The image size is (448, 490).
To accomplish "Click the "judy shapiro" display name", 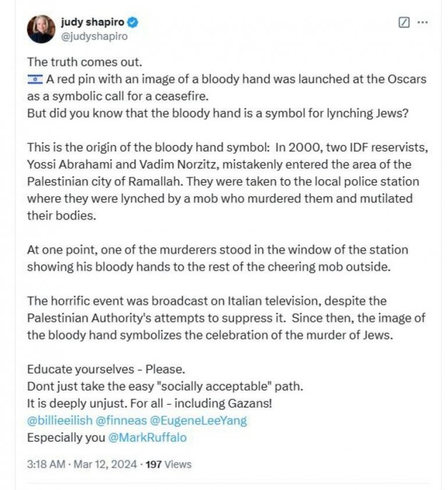I will pyautogui.click(x=93, y=23).
